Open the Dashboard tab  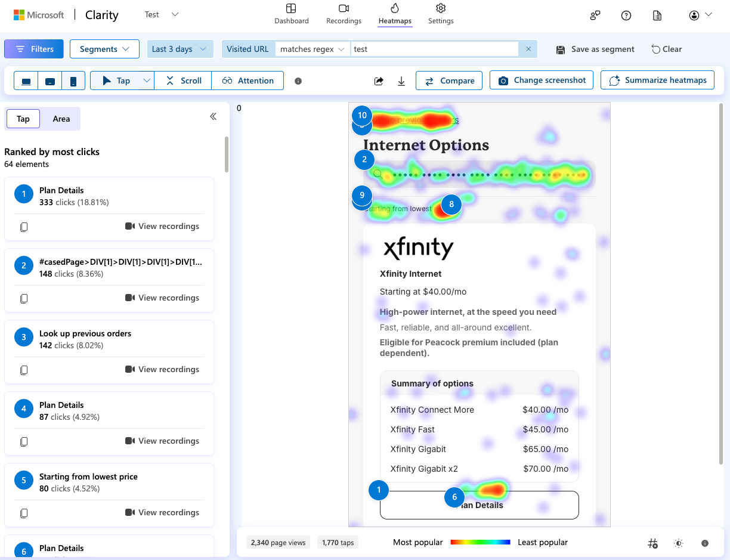tap(291, 14)
